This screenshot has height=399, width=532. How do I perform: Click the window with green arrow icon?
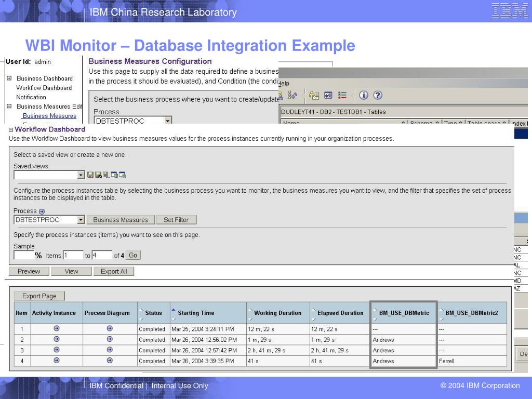(x=115, y=175)
